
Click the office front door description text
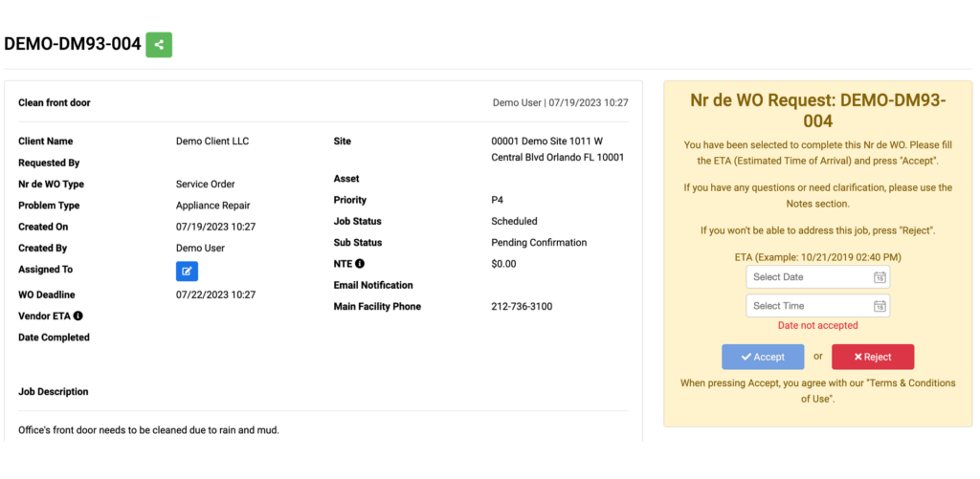tap(148, 431)
